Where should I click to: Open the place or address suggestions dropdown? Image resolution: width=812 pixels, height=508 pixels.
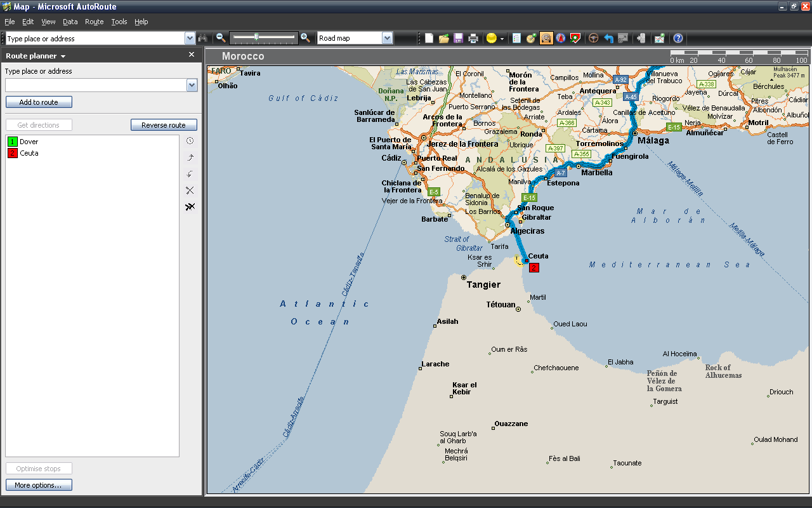193,84
